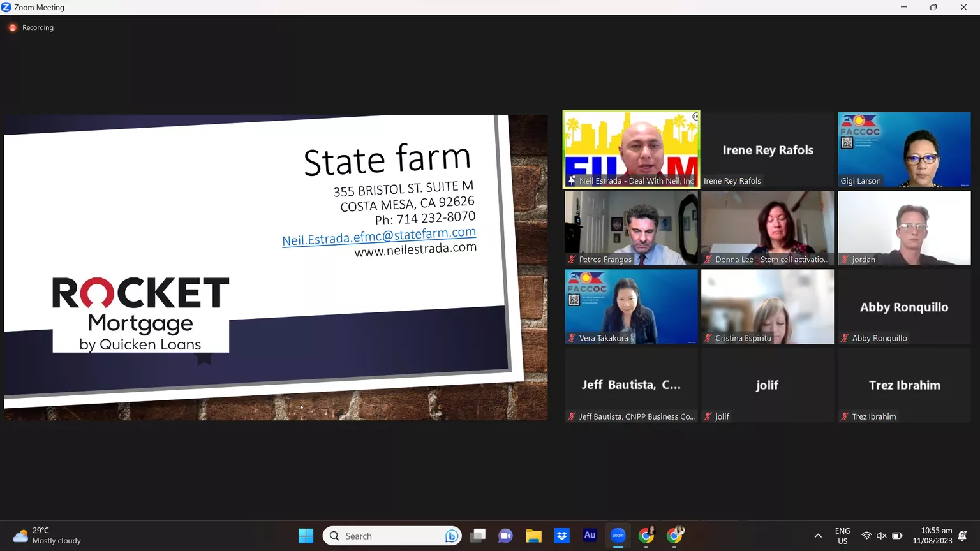Select Cristina Espiritu's video tile

click(x=768, y=307)
